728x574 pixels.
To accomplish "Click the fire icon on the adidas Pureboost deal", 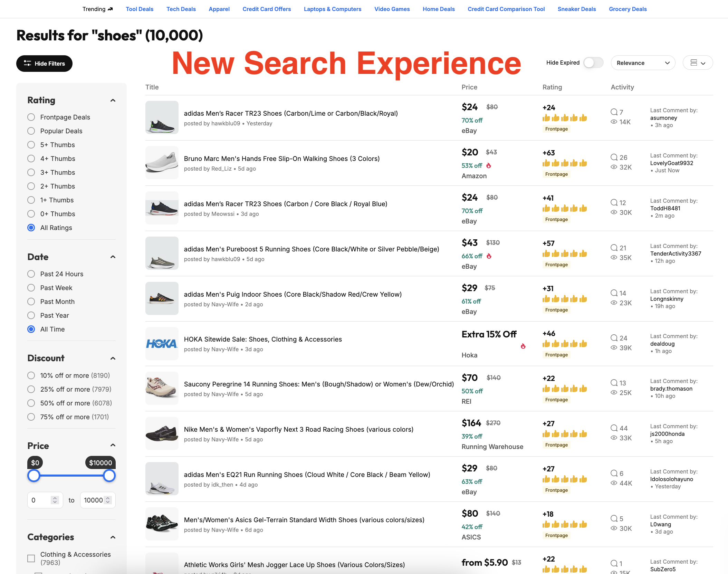I will pos(489,256).
